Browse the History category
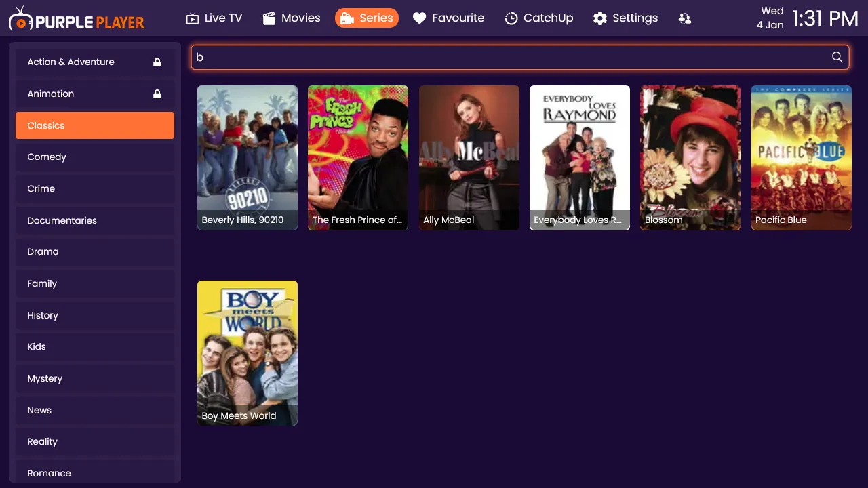 pos(95,315)
